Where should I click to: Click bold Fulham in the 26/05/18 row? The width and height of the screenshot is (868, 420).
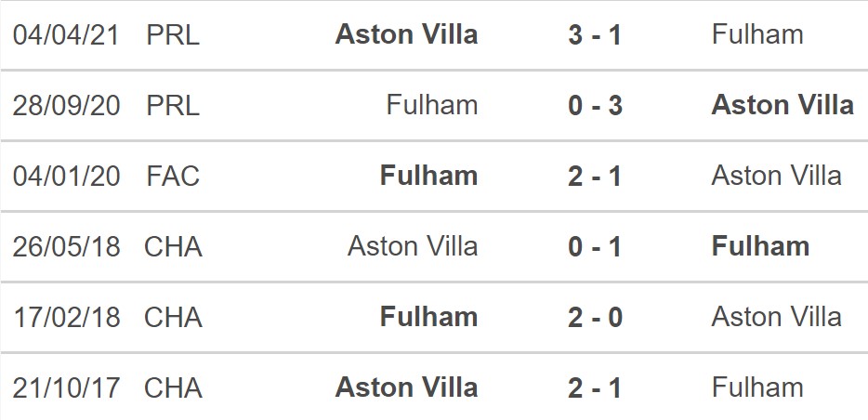click(x=760, y=246)
